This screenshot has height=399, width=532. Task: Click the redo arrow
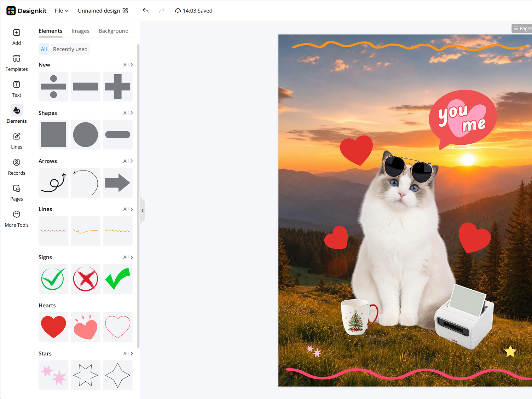pos(162,11)
